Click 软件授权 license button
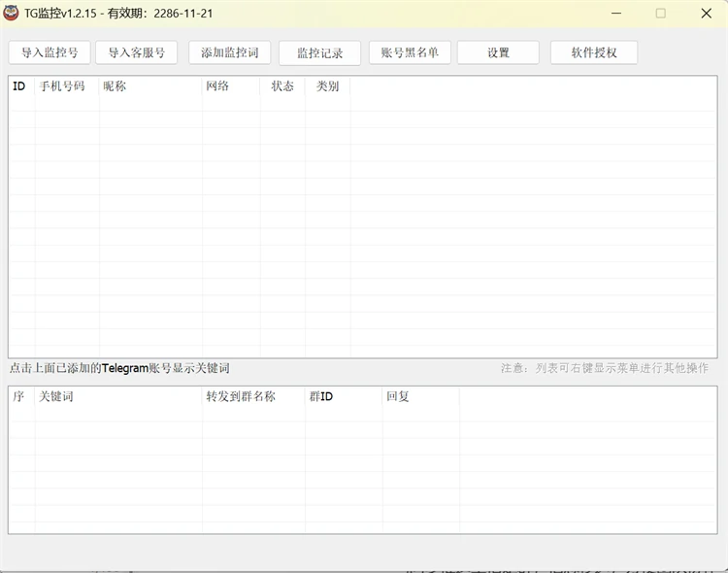The image size is (728, 573). coord(594,52)
